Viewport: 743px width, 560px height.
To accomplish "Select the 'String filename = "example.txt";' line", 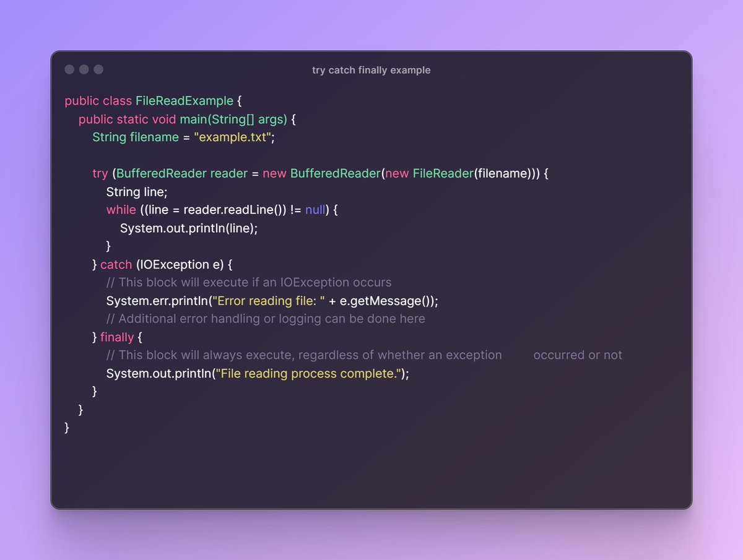I will [x=183, y=137].
